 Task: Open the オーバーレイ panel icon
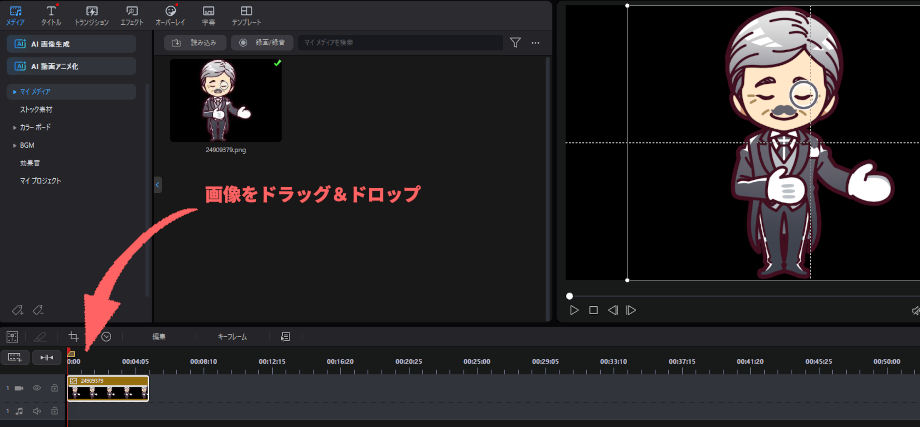pos(170,14)
